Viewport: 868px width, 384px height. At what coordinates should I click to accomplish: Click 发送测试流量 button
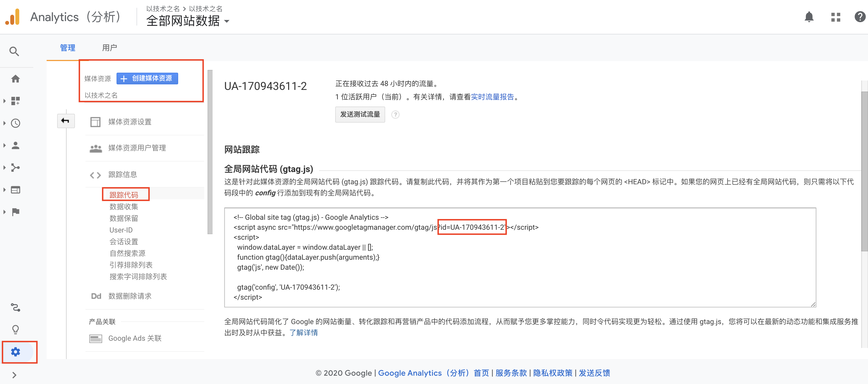[x=360, y=115]
